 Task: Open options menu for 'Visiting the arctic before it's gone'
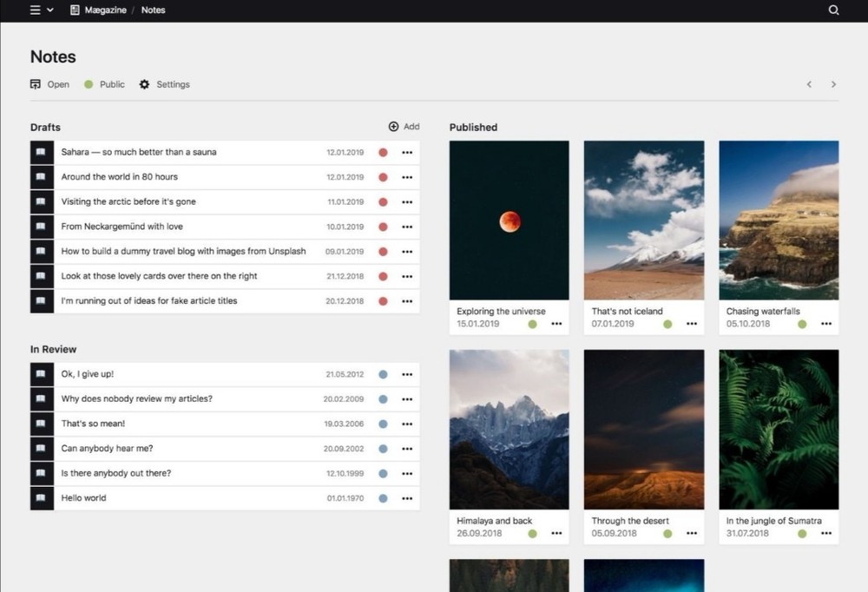407,202
